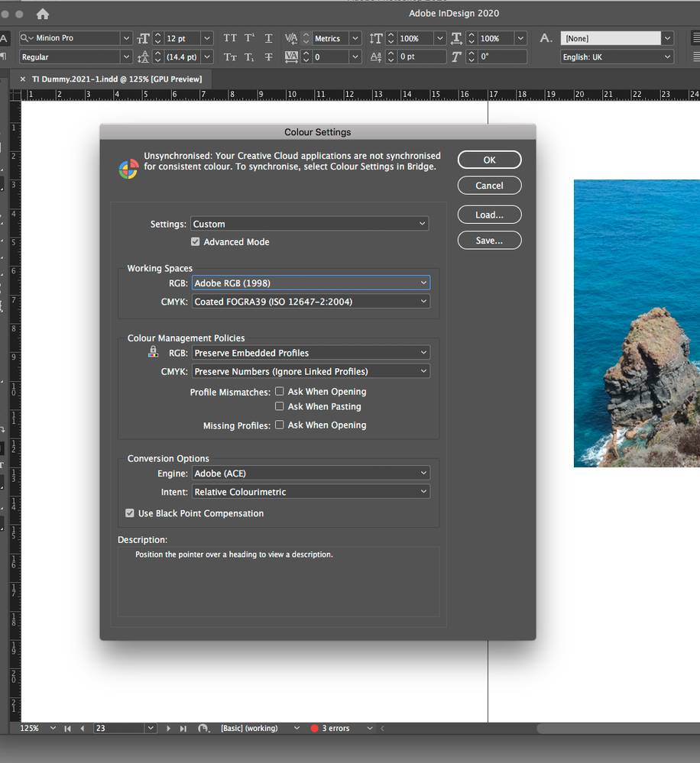The height and width of the screenshot is (763, 700).
Task: Go to the next page arrow
Action: (x=168, y=729)
